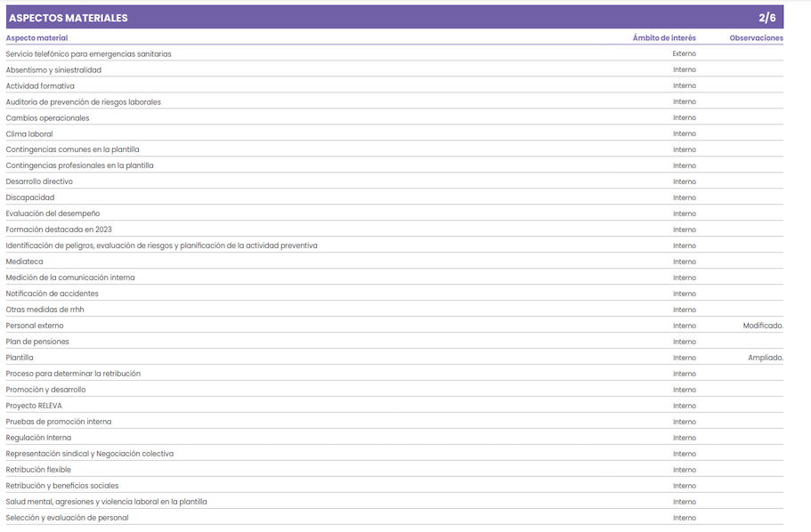811x532 pixels.
Task: Click the Plantilla row label
Action: pyautogui.click(x=20, y=358)
